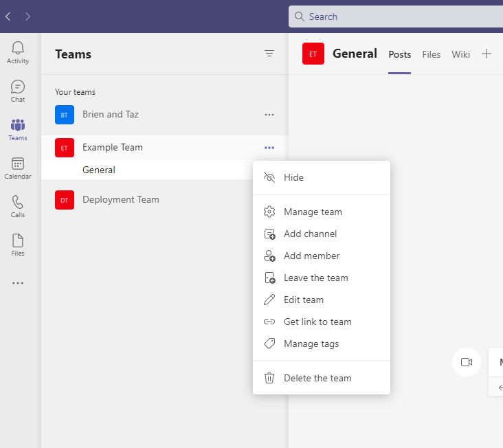Select Edit team from the menu
Viewport: 503px width, 448px height.
pyautogui.click(x=322, y=300)
